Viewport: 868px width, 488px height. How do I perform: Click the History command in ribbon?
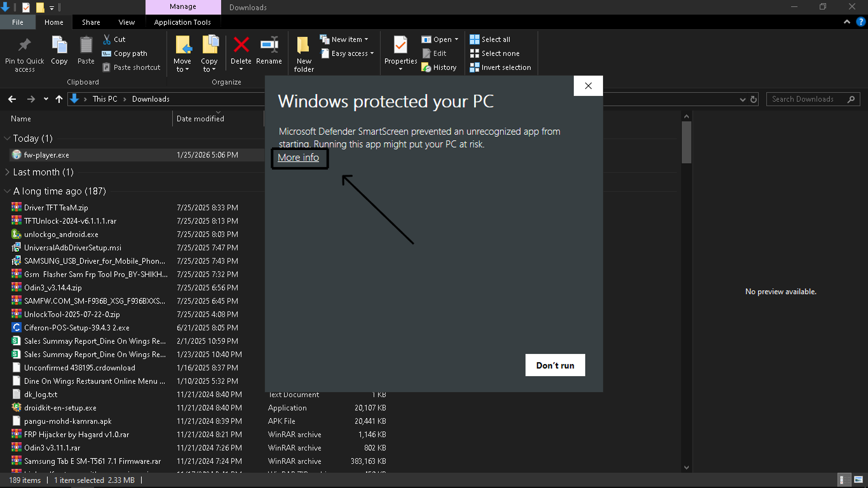coord(439,67)
